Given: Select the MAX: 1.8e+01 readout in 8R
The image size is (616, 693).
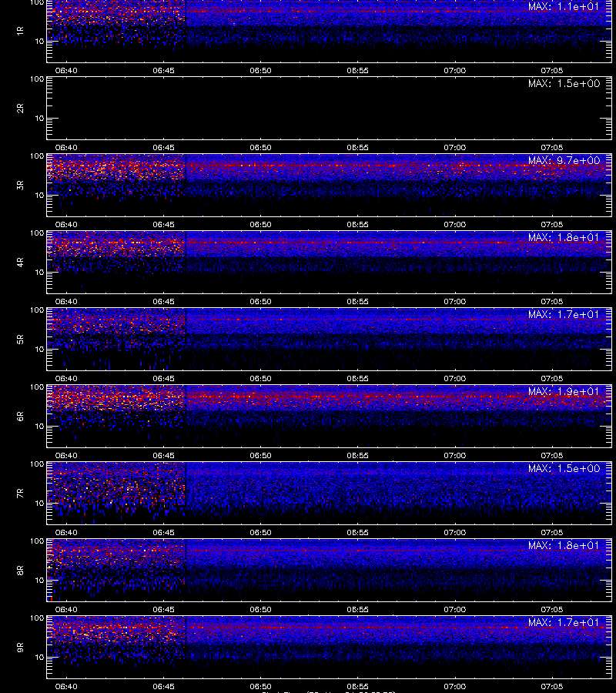Looking at the screenshot, I should point(564,545).
